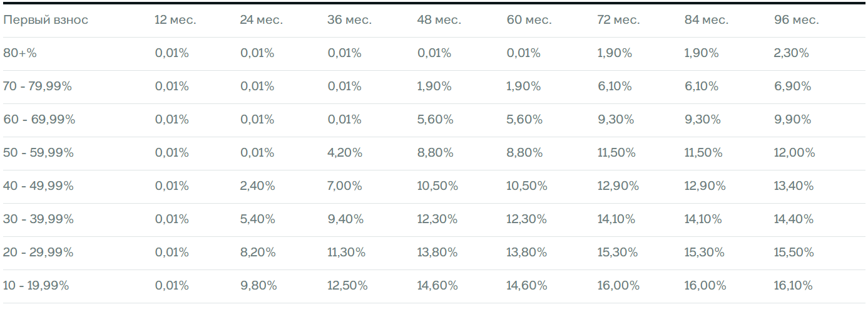This screenshot has width=868, height=309.
Task: Click the "10 - 19,99%" row label
Action: [x=36, y=286]
